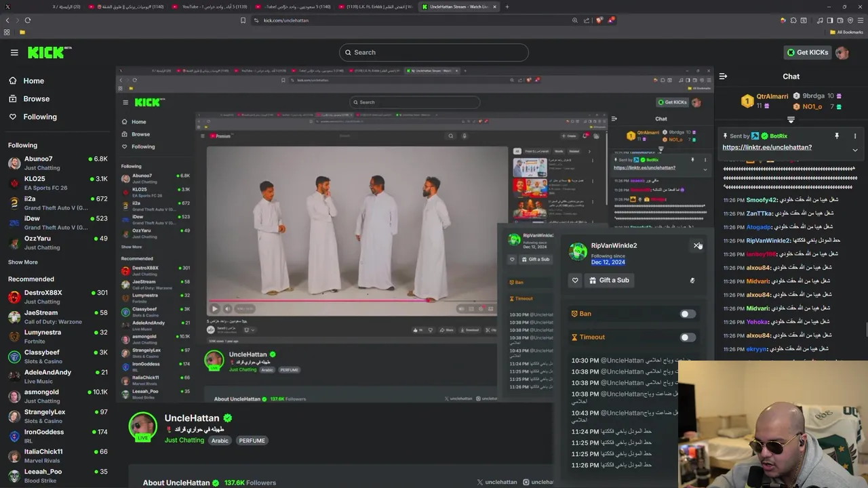Click the Atogadp username in chat
Screen dimensions: 868x488
[759, 227]
